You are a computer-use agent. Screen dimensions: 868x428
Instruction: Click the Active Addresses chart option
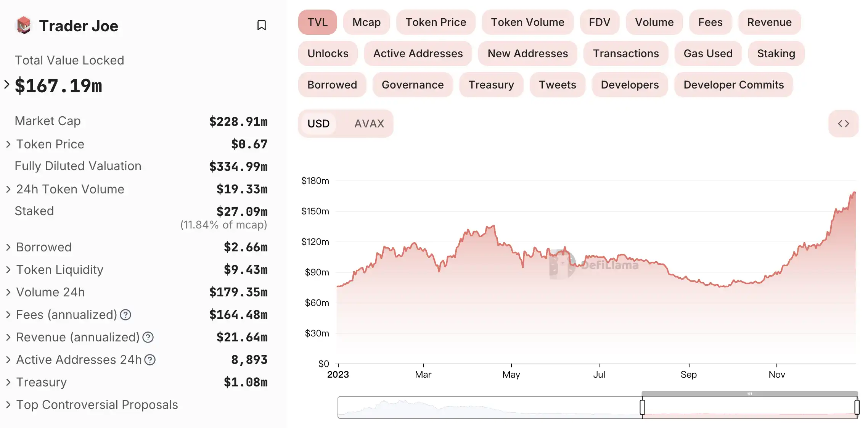418,53
